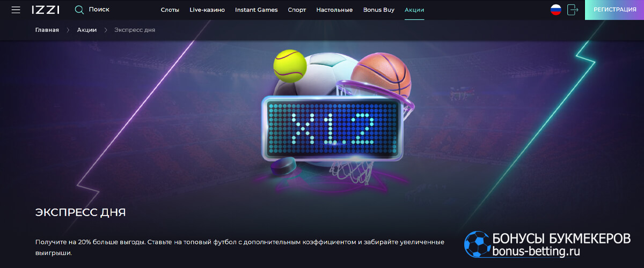
Task: Click the IZZI logo
Action: click(46, 10)
